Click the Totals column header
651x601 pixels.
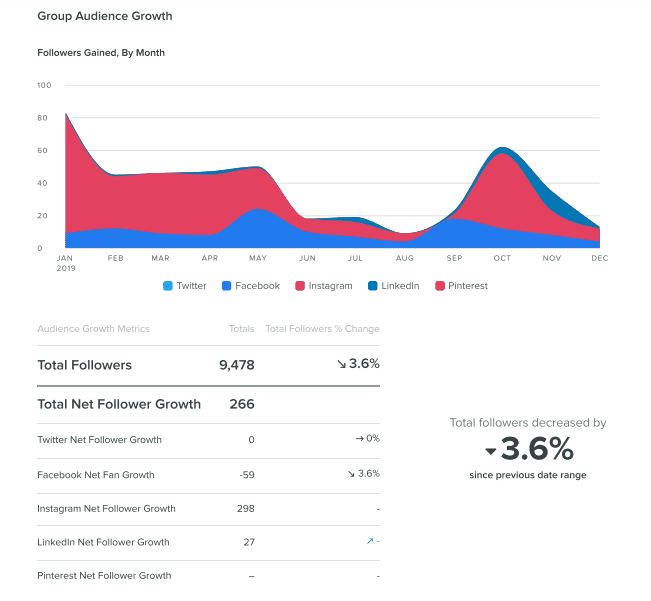pos(241,328)
